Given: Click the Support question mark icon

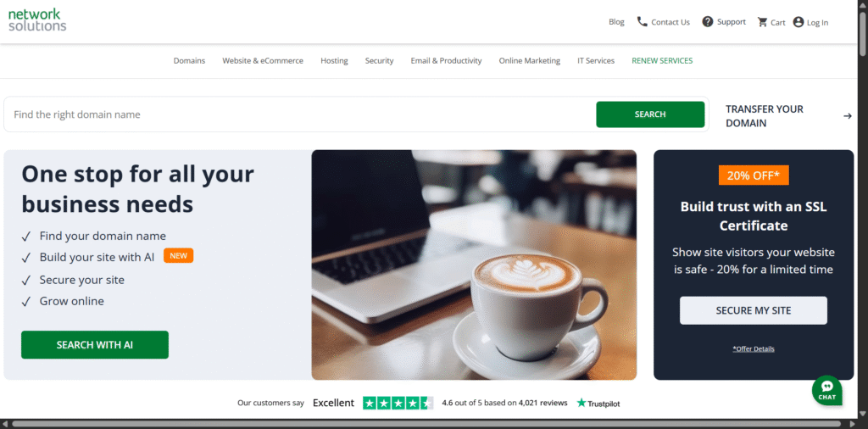Looking at the screenshot, I should pos(708,21).
